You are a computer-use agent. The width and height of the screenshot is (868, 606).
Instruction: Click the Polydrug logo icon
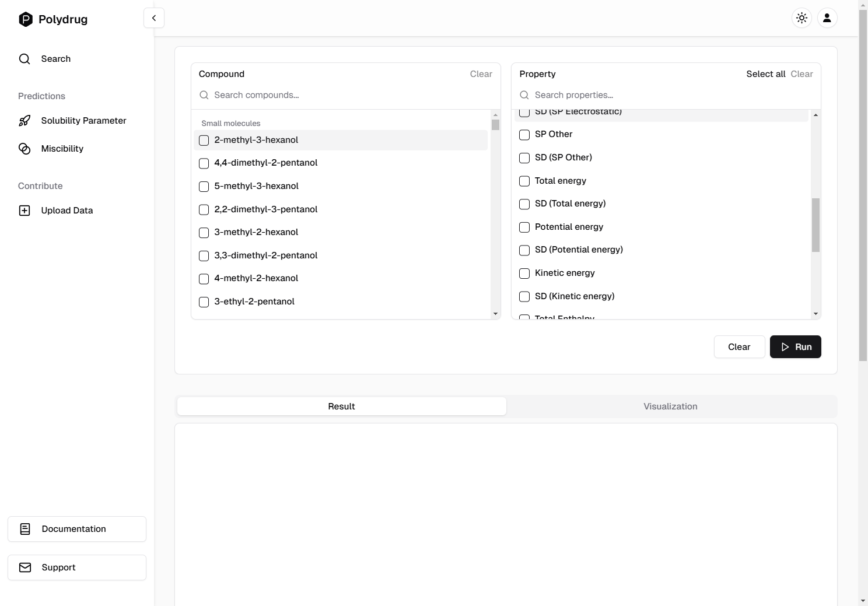click(26, 19)
